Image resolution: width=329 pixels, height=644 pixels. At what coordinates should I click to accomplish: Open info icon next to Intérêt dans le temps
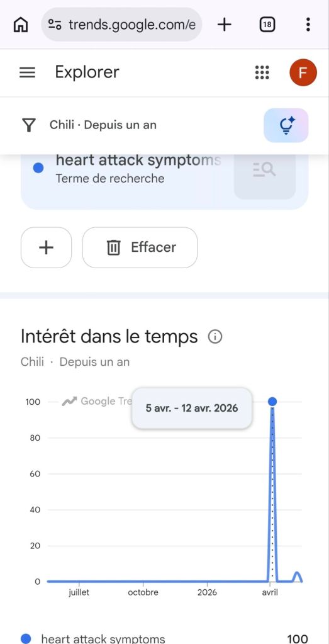point(215,337)
